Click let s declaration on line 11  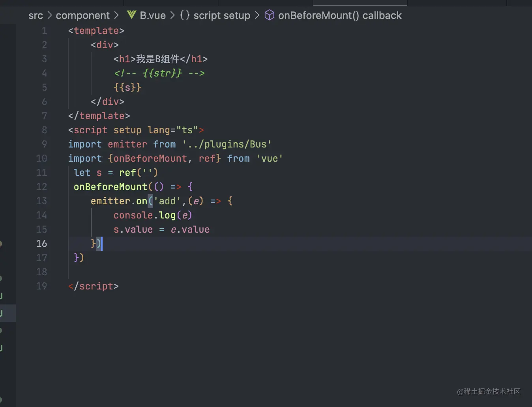tap(88, 173)
